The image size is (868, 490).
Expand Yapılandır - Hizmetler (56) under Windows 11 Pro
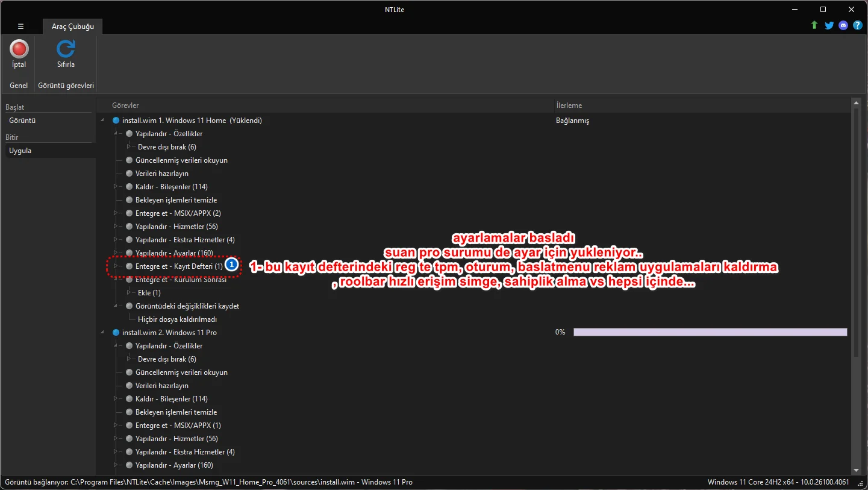click(116, 439)
